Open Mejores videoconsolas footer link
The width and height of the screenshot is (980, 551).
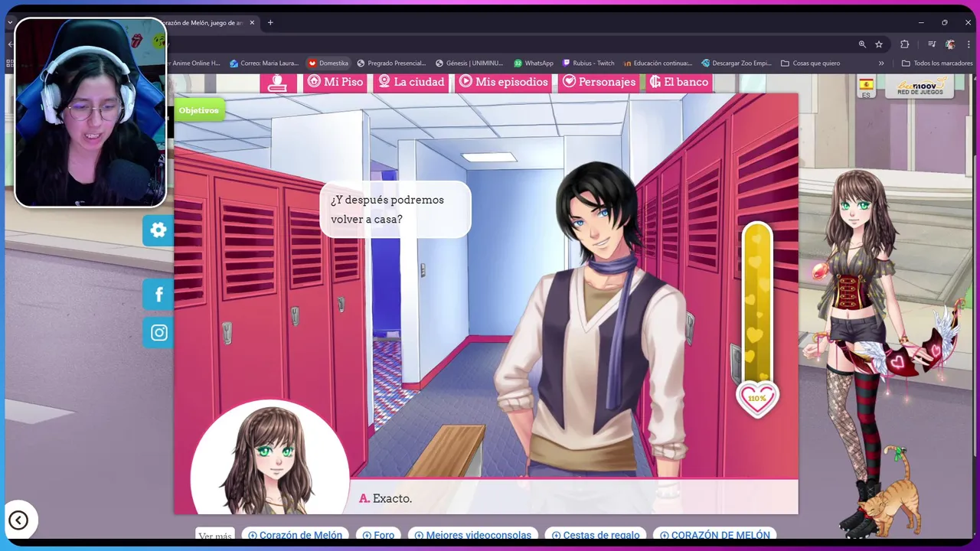click(x=473, y=535)
